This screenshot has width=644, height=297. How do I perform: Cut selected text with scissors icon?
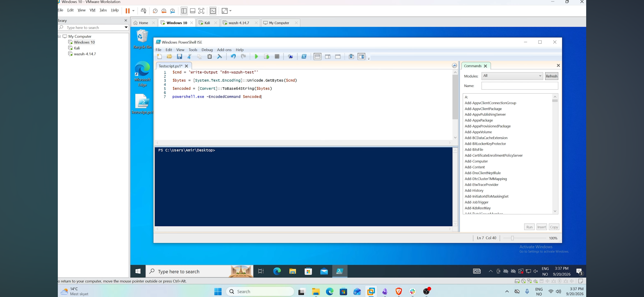[x=190, y=56]
